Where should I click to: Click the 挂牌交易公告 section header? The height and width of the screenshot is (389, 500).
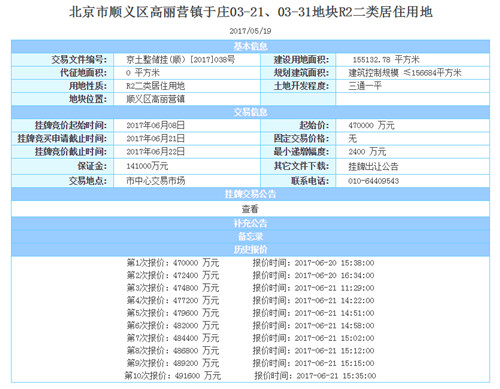point(250,194)
